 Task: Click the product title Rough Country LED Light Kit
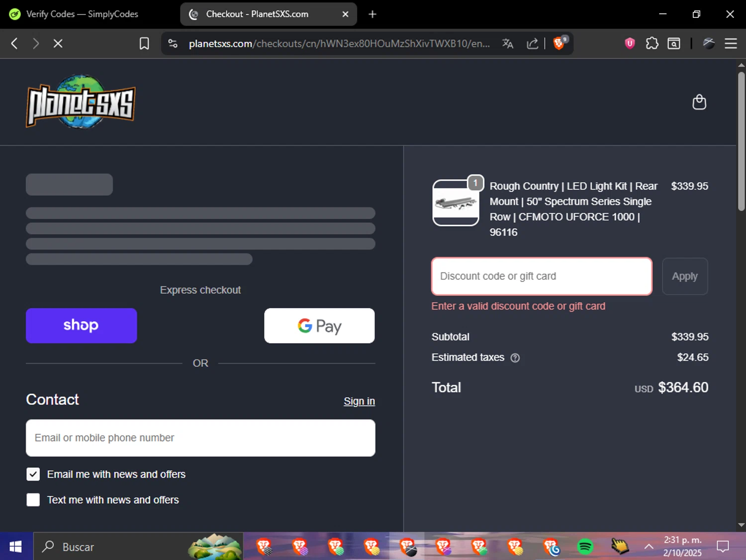coord(573,209)
